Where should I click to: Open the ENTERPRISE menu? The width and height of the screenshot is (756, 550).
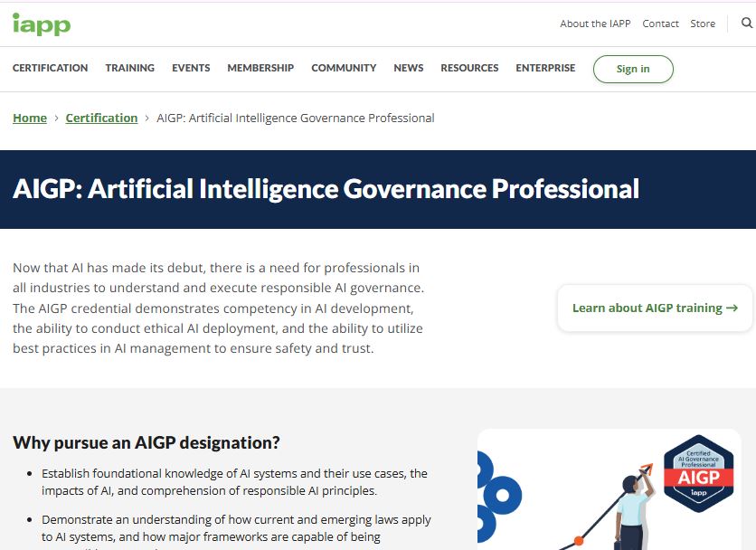[545, 68]
